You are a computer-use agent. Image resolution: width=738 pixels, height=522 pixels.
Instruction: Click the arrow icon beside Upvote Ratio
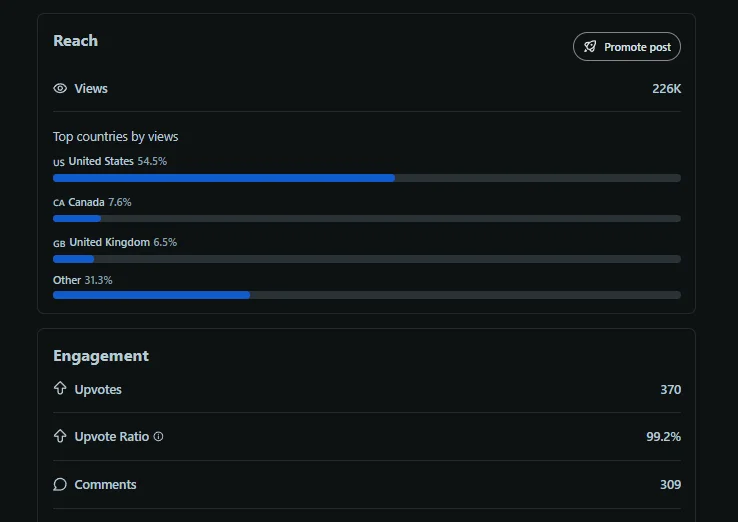[60, 437]
